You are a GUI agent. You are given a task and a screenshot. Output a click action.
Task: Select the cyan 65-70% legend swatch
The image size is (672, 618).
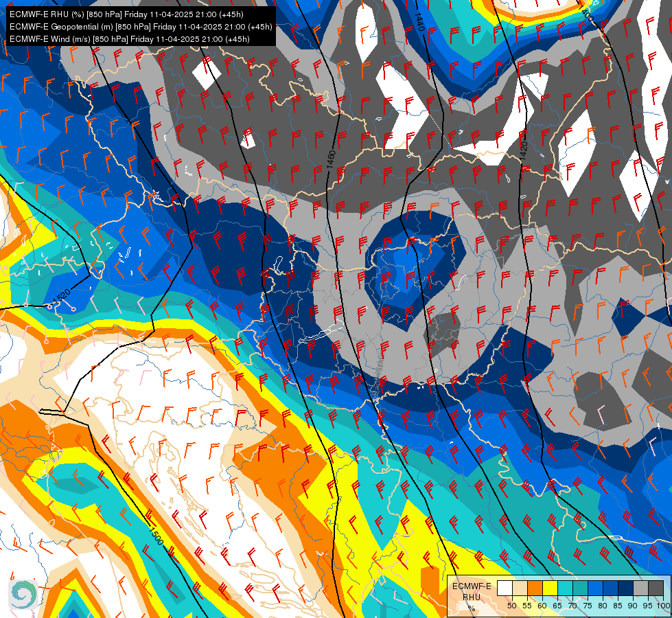pyautogui.click(x=566, y=588)
